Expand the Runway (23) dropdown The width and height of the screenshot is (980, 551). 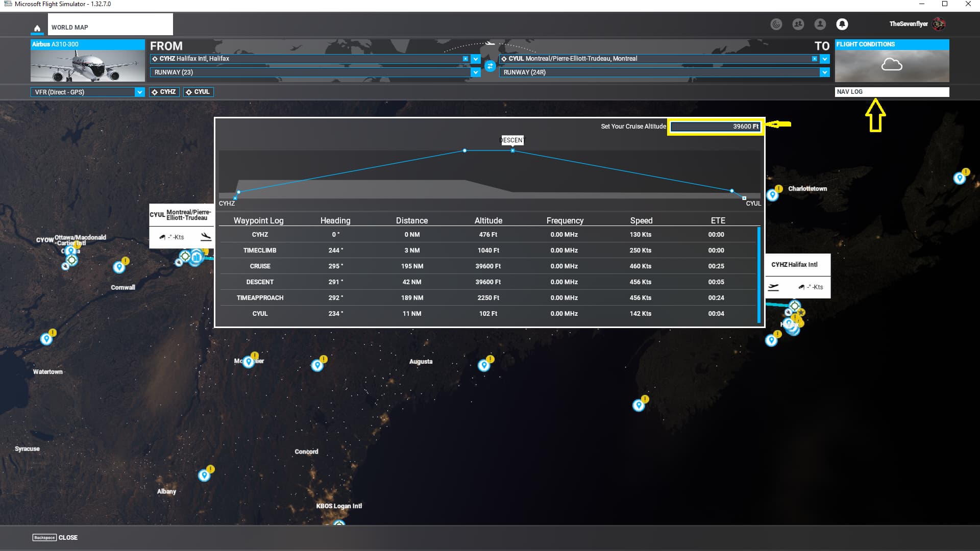[x=476, y=72]
